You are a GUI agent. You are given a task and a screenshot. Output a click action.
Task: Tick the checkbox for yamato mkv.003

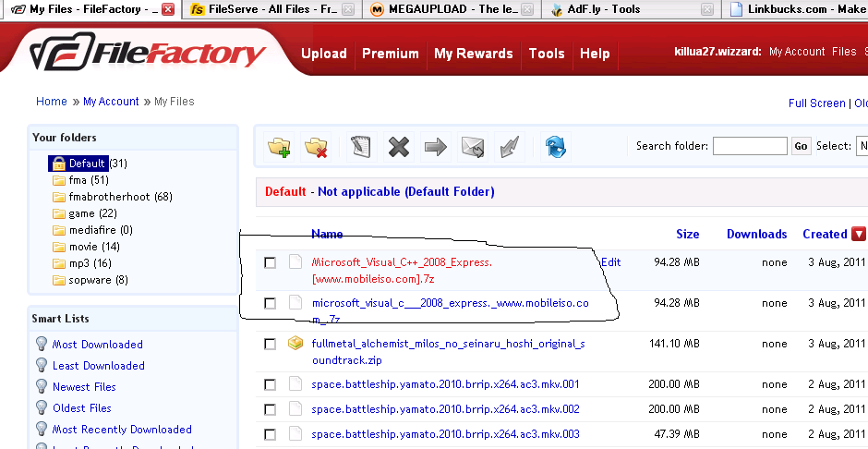coord(270,434)
